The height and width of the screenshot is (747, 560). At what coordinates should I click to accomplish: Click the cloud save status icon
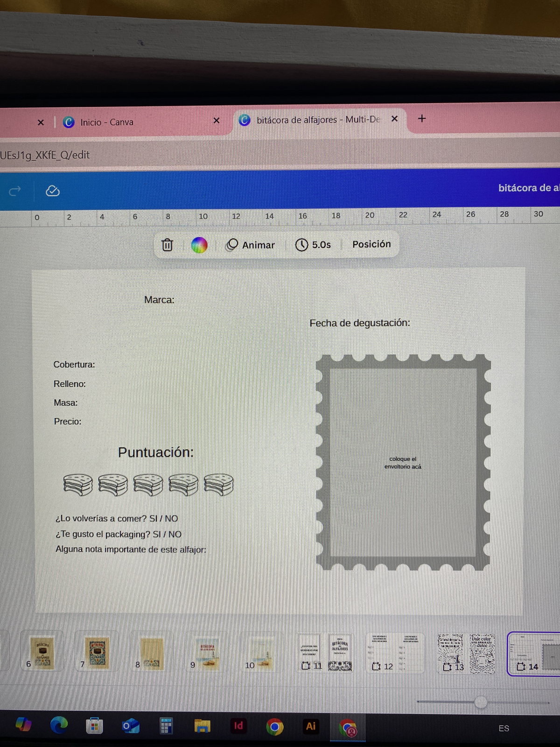(53, 191)
